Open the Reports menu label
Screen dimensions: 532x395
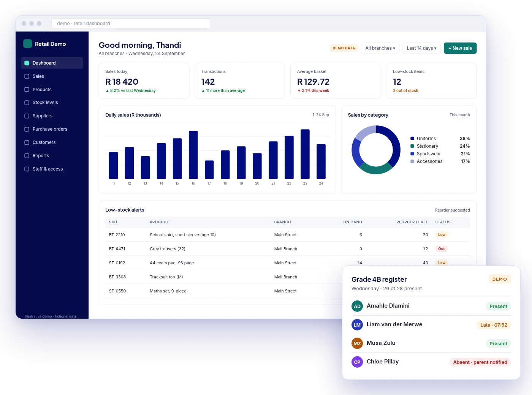[41, 156]
